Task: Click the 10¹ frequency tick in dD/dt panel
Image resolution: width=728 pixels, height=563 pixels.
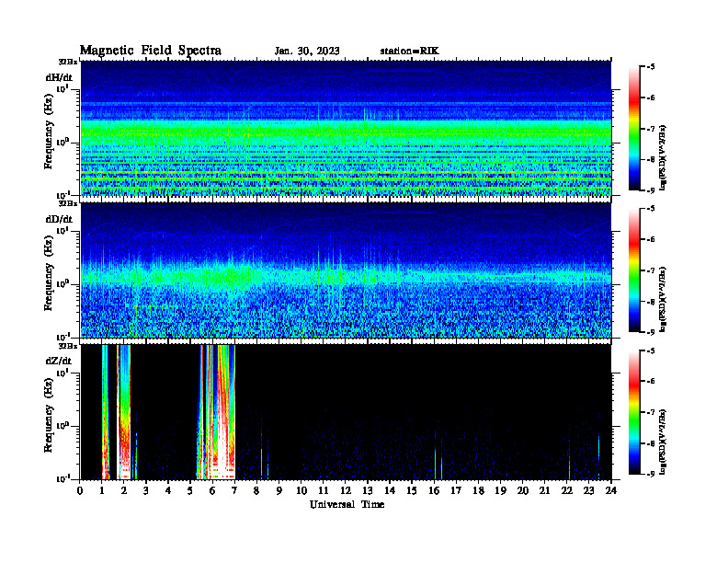Action: 63,230
